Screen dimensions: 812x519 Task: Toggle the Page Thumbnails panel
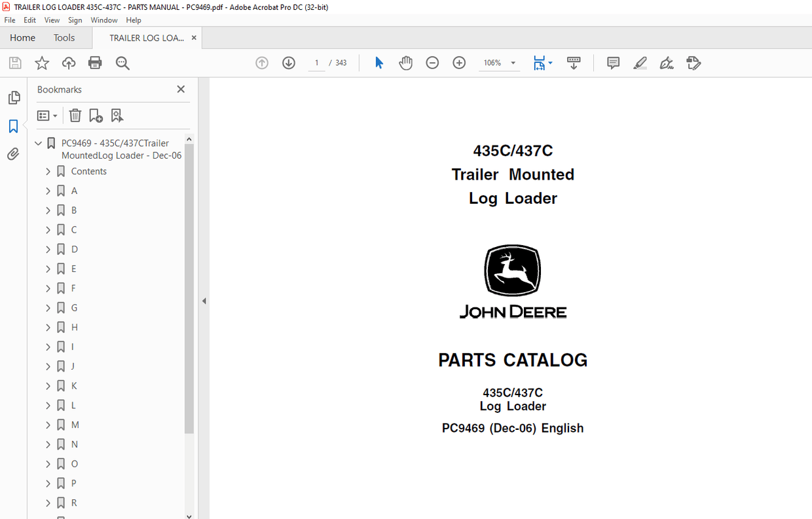click(13, 98)
